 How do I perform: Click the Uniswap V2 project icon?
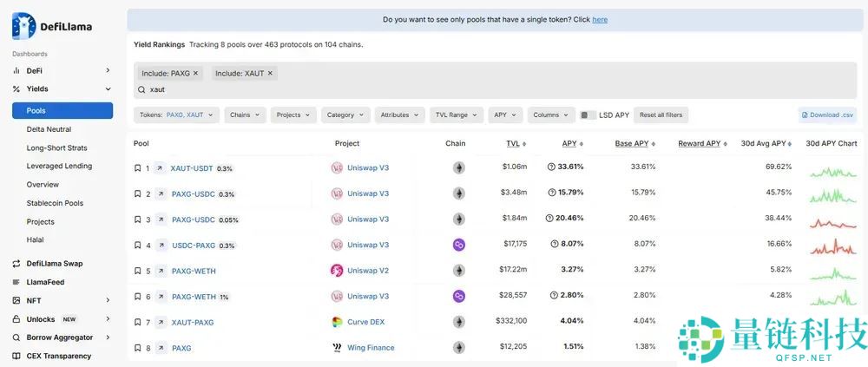pyautogui.click(x=337, y=271)
